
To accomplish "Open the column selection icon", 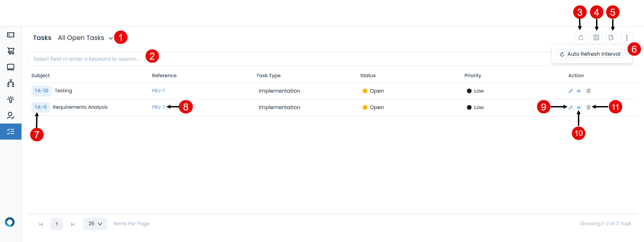I will [x=596, y=38].
